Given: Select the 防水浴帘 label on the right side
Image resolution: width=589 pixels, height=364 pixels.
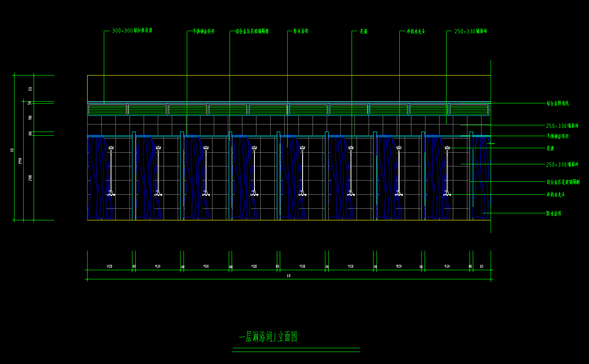Looking at the screenshot, I should [554, 214].
